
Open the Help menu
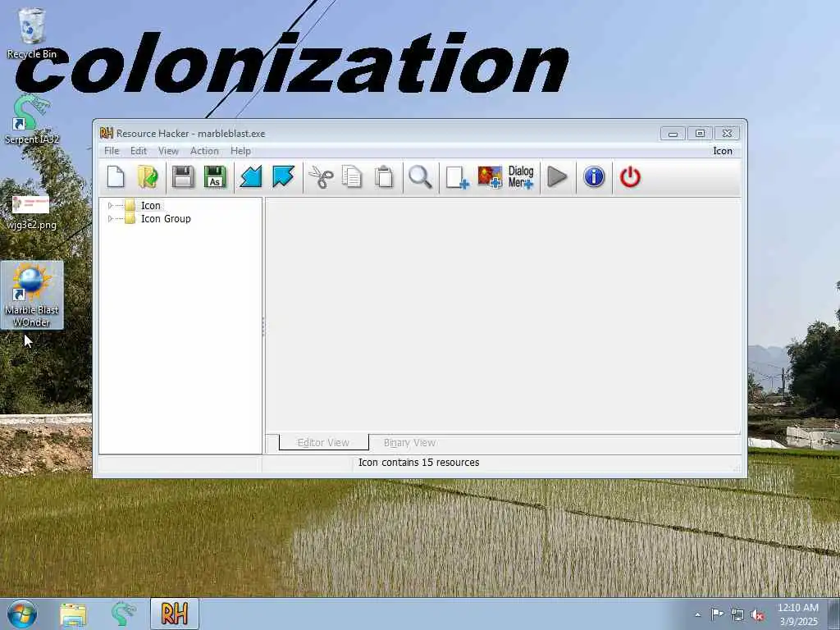coord(240,151)
